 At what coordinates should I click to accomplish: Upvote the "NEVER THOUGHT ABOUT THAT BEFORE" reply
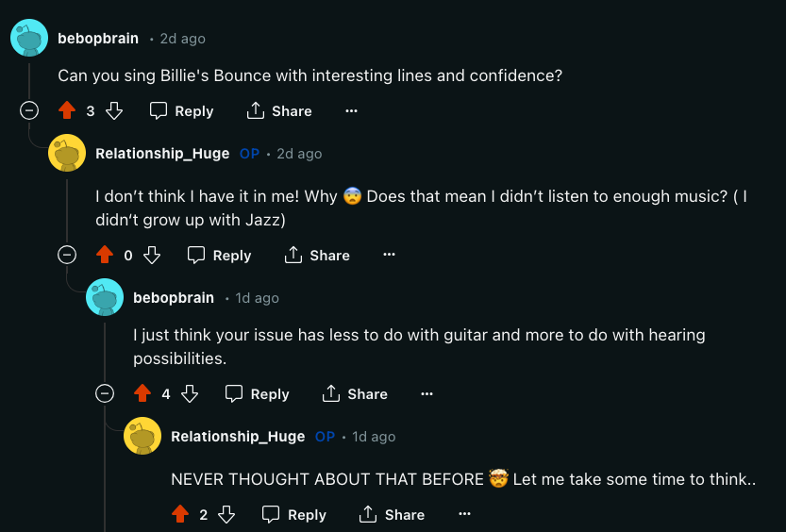179,515
